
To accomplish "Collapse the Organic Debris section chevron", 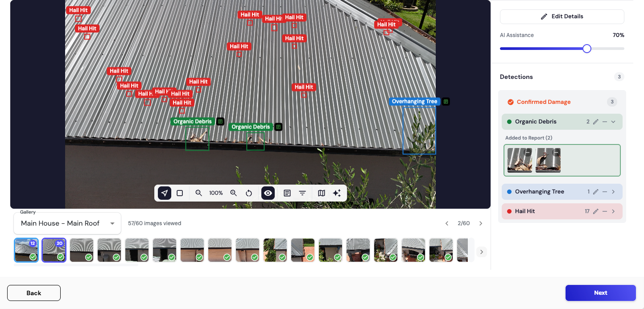I will pyautogui.click(x=613, y=122).
